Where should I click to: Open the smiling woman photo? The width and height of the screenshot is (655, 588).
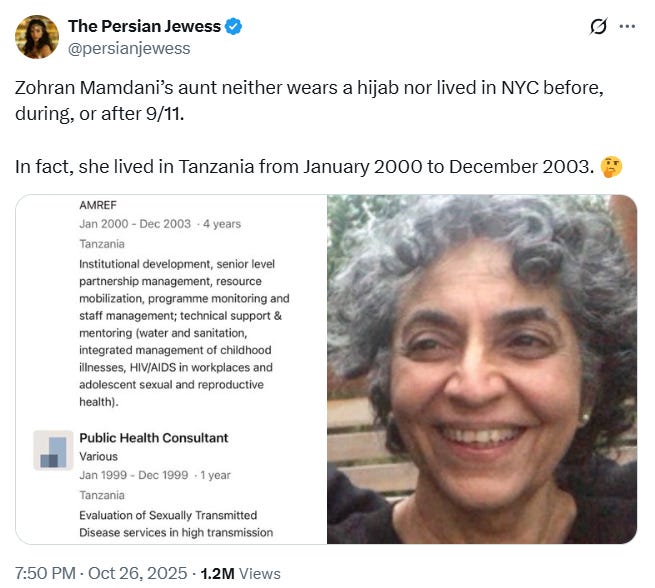click(482, 369)
